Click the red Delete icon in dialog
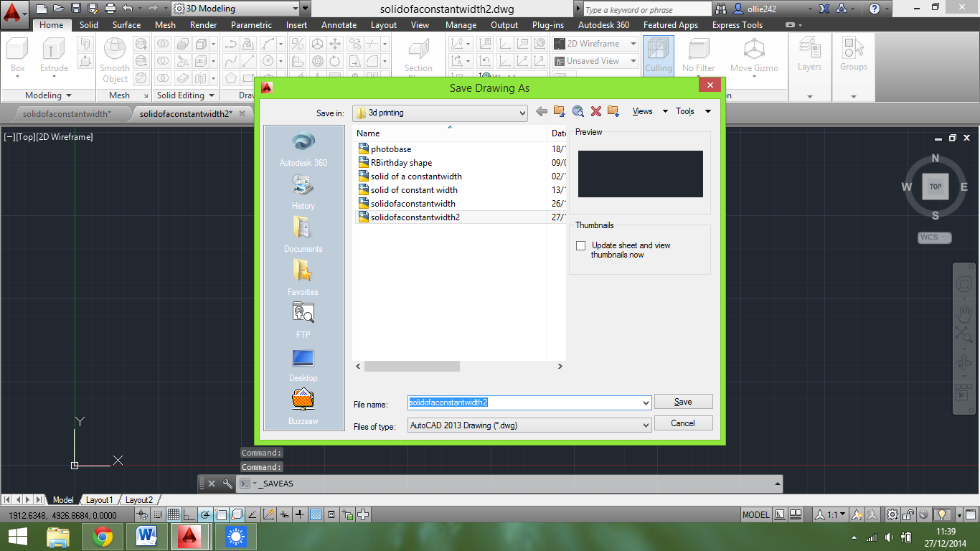The image size is (980, 551). 596,111
